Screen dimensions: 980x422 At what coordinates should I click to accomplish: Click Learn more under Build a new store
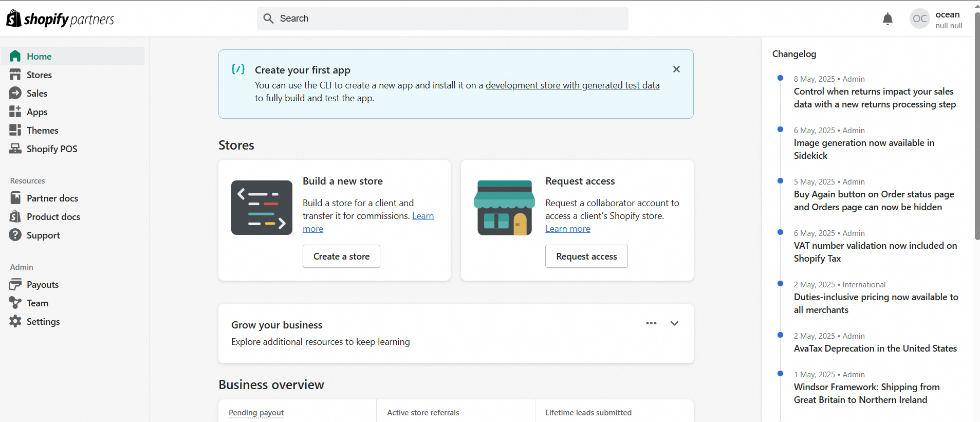[423, 216]
